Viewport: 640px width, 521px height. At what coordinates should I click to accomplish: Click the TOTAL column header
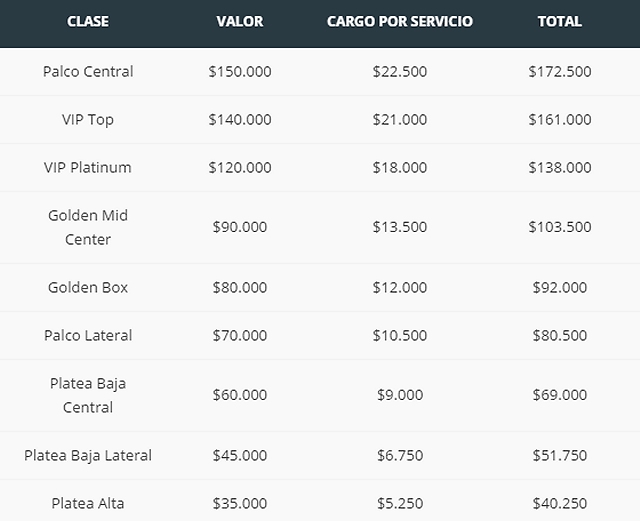(x=560, y=21)
